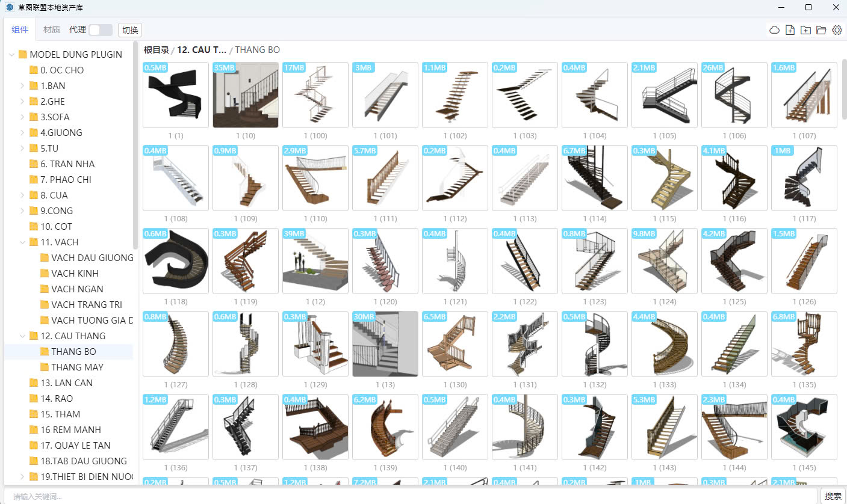Click the open folder icon in toolbar
847x504 pixels.
821,30
